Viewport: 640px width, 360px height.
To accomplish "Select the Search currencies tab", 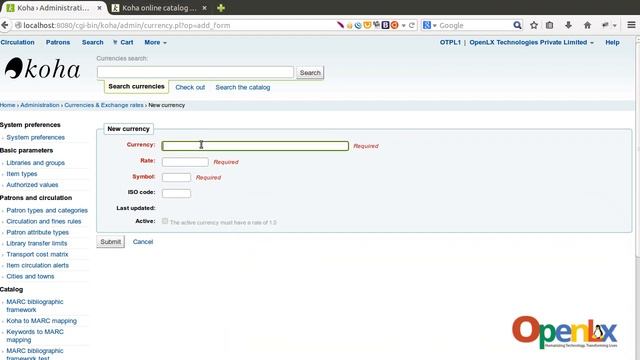I will point(136,87).
